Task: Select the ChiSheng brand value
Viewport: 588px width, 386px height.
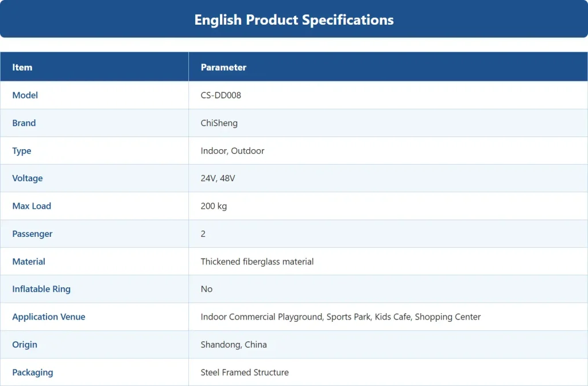Action: 219,123
